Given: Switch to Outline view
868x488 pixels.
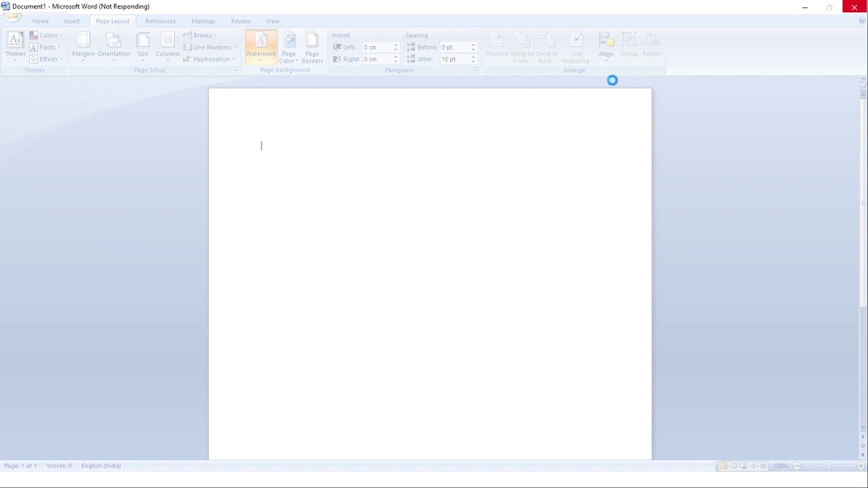Looking at the screenshot, I should [753, 466].
